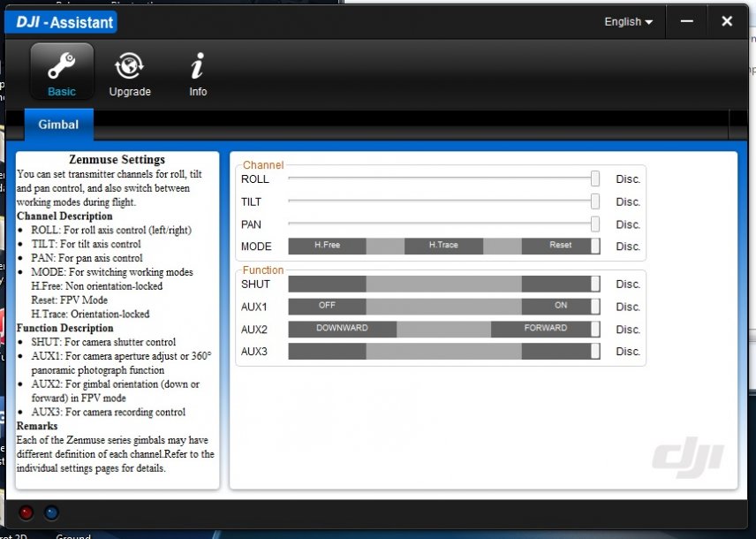Click the blue status indicator light
The height and width of the screenshot is (539, 756).
click(x=51, y=512)
